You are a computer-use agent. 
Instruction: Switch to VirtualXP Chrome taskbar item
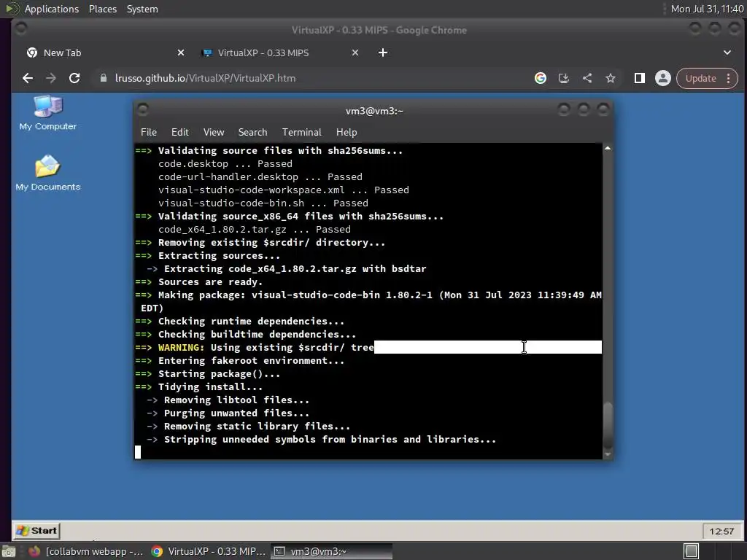point(208,551)
